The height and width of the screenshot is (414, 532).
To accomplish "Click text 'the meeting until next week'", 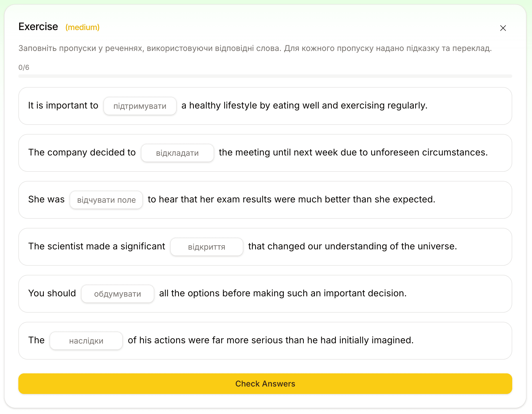I will tap(278, 152).
